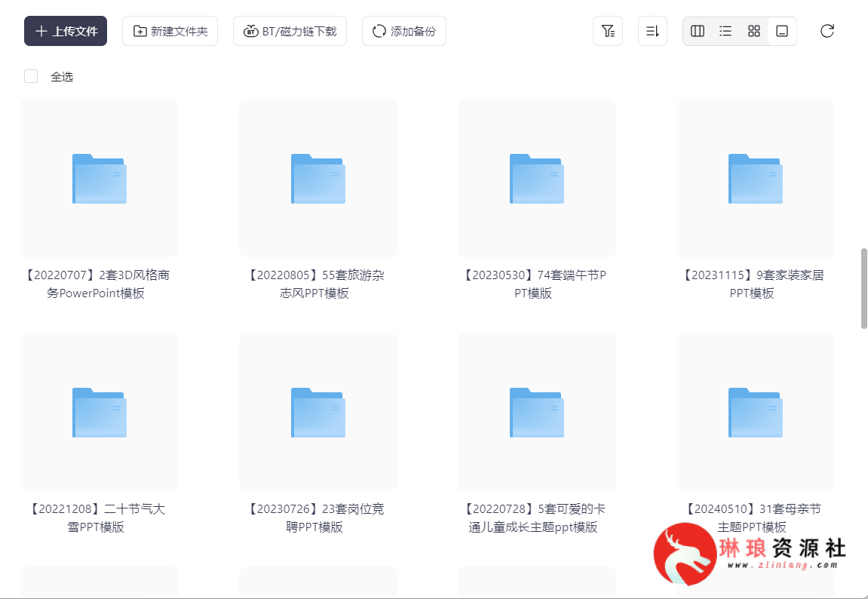The height and width of the screenshot is (599, 868).
Task: Open the filter icon
Action: 608,31
